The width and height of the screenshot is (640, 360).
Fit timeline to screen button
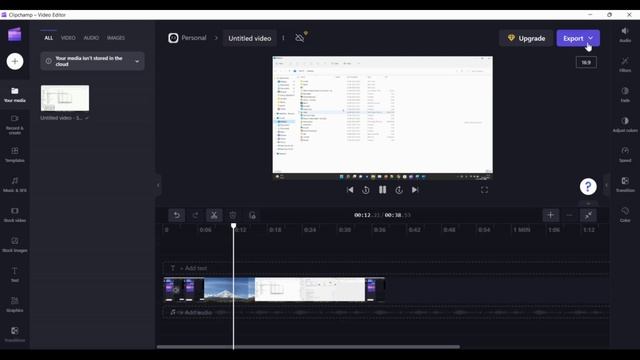point(588,215)
